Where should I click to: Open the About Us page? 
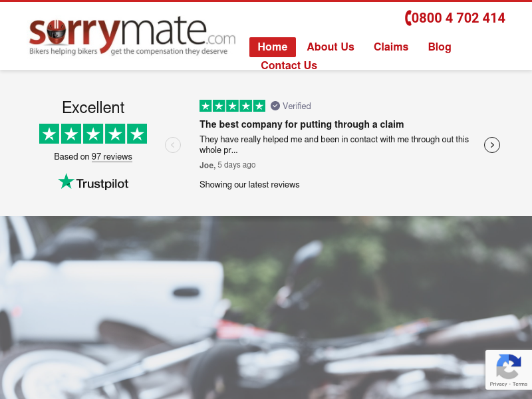(x=331, y=47)
